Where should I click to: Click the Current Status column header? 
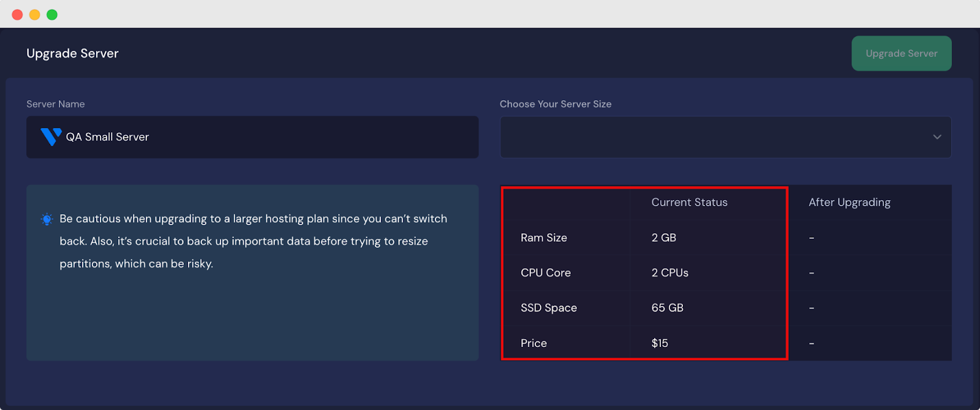[x=689, y=203]
